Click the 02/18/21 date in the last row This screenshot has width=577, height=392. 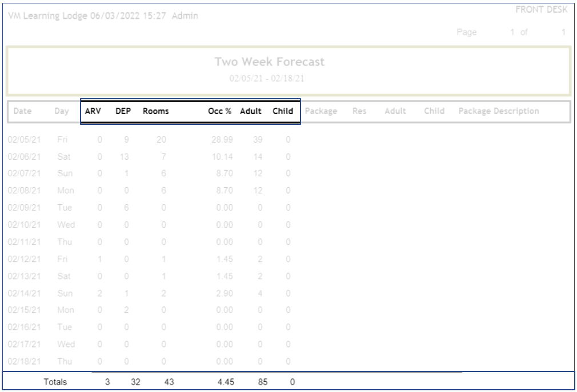23,361
